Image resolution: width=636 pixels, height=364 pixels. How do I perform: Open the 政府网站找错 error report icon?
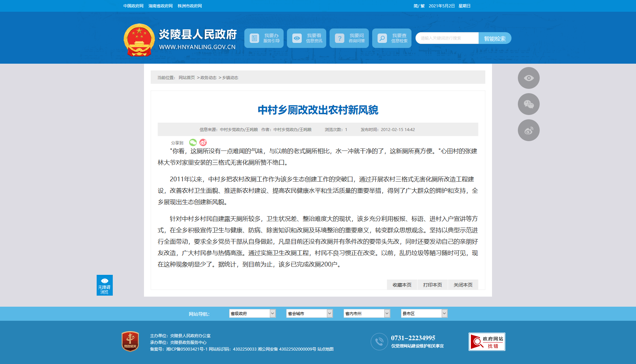pos(487,342)
